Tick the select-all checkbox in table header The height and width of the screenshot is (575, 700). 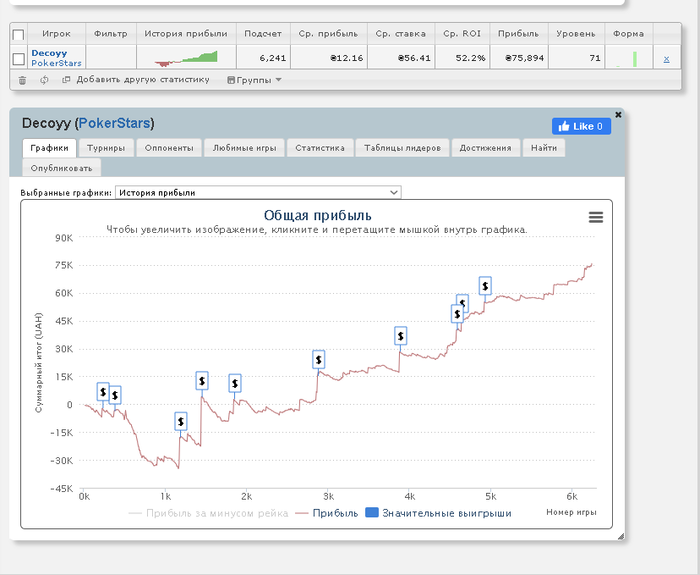point(18,35)
